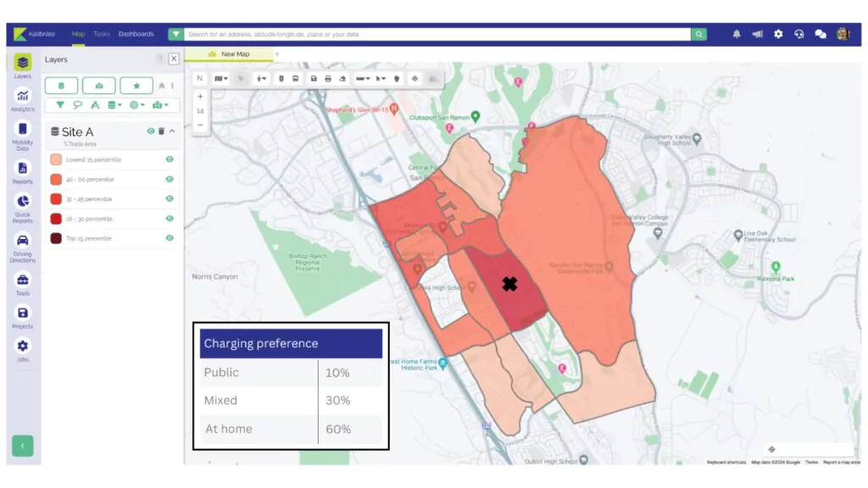Delete the Site A layer using trash icon

[x=161, y=131]
